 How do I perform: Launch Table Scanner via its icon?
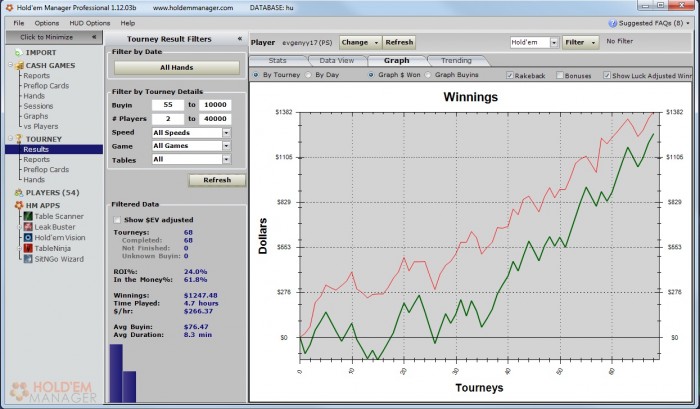(x=28, y=216)
